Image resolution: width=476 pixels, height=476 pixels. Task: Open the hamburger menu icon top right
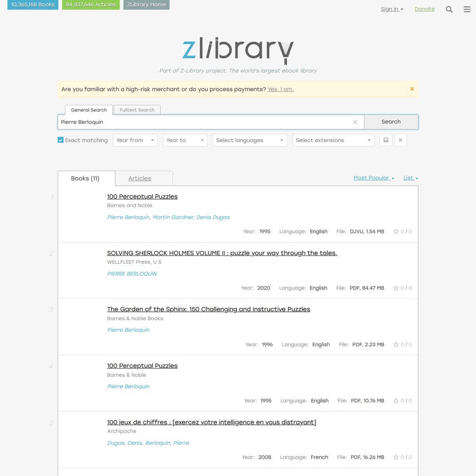click(x=466, y=9)
